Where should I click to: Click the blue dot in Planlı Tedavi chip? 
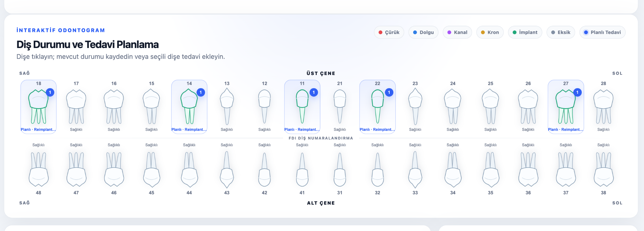tap(586, 32)
